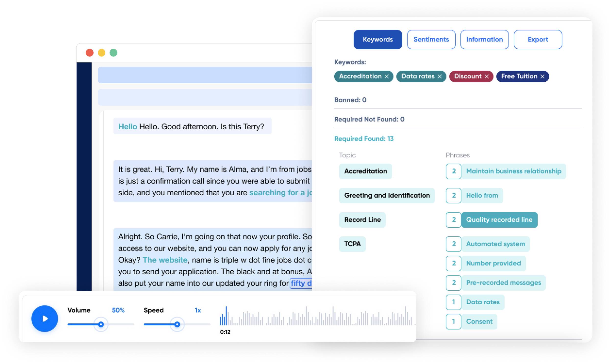The image size is (612, 364).
Task: Click the Speed slider handle
Action: pos(177,324)
